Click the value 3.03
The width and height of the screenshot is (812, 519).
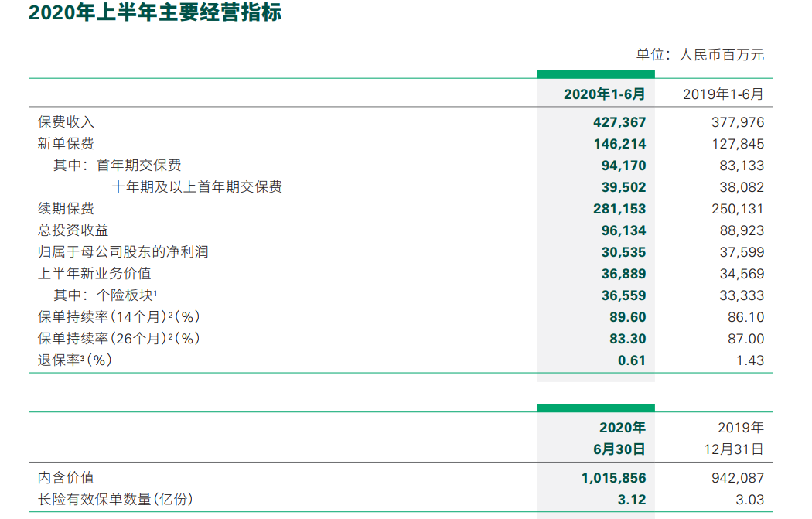[750, 500]
